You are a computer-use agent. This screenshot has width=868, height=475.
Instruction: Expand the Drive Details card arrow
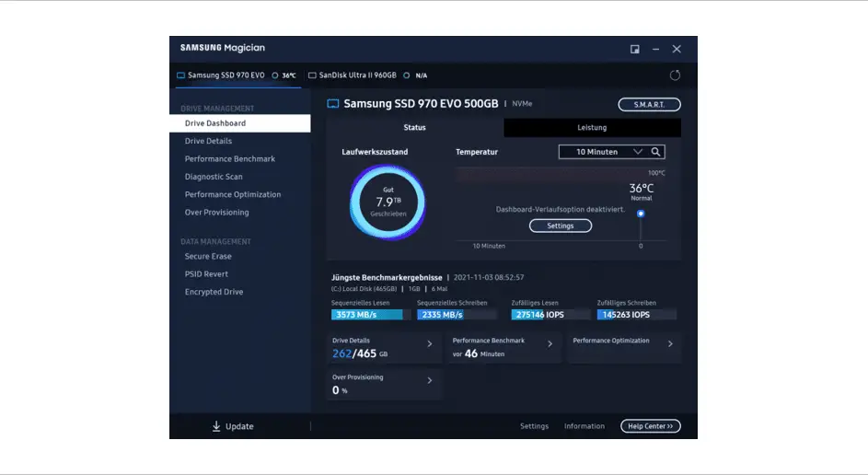pos(430,343)
